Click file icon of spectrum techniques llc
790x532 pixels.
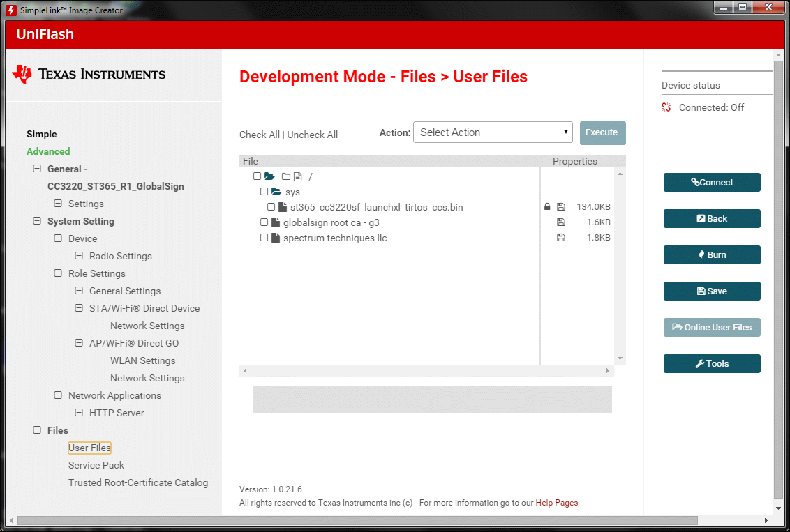(x=276, y=238)
